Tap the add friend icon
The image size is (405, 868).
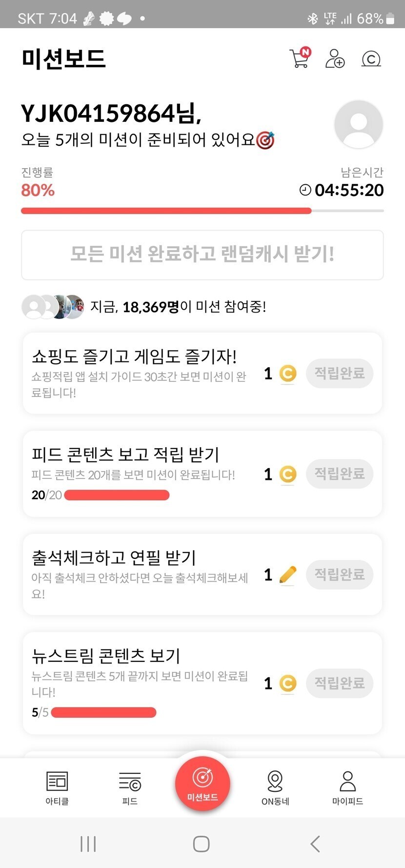[x=335, y=59]
